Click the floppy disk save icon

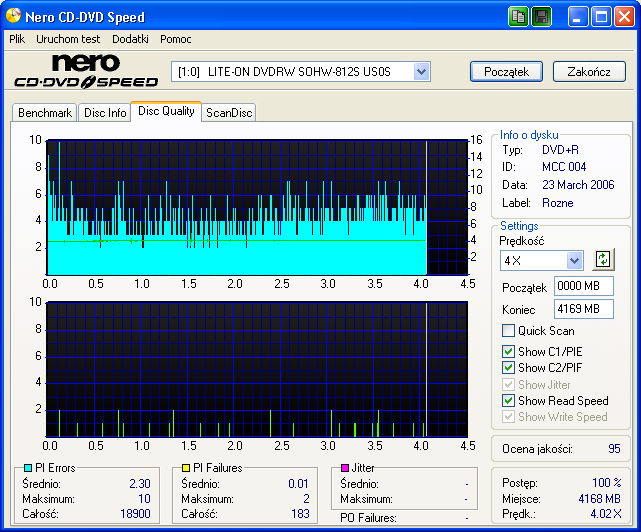click(542, 17)
